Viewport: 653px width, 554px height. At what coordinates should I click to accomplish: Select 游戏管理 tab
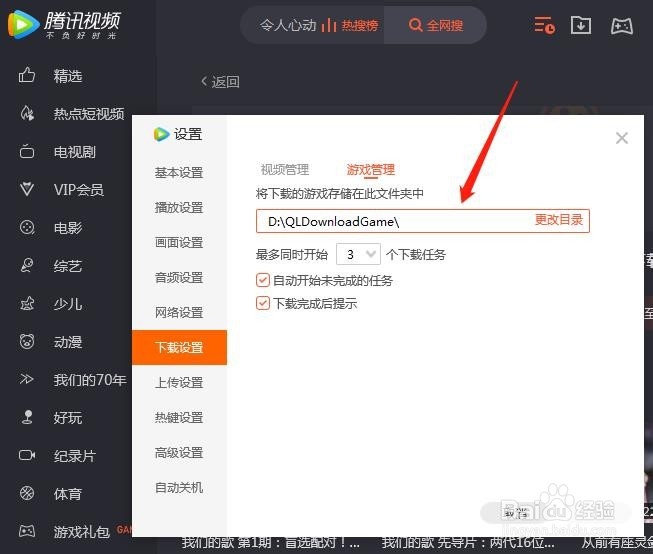[x=371, y=170]
